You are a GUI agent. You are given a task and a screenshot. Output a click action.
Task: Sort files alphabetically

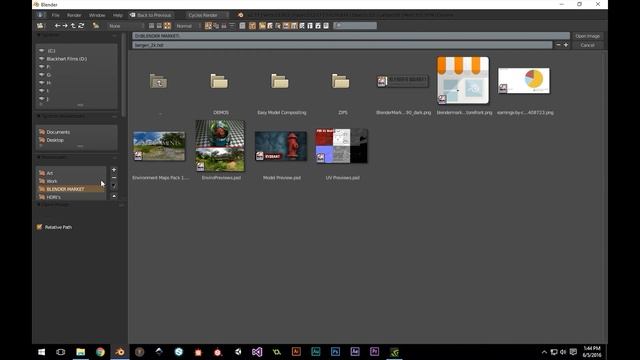(x=208, y=26)
